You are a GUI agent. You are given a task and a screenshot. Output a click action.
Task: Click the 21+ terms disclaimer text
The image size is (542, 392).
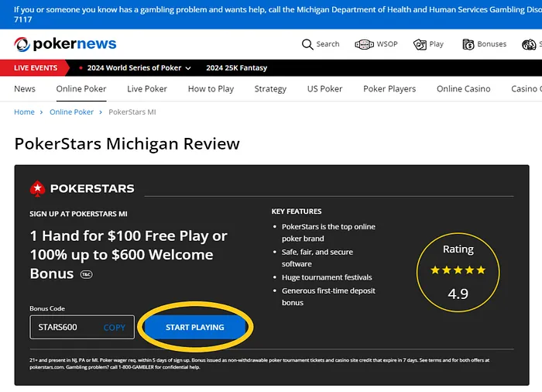[259, 363]
